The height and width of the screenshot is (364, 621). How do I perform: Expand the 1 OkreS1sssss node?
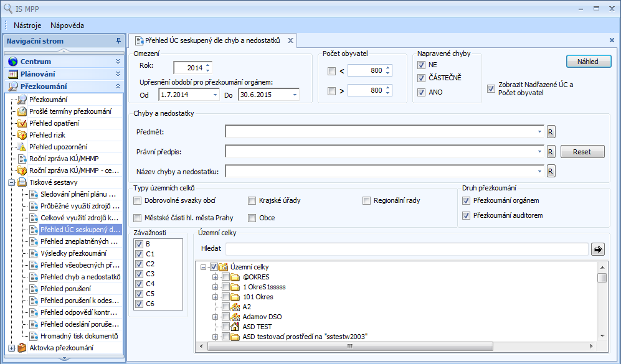[x=215, y=287]
